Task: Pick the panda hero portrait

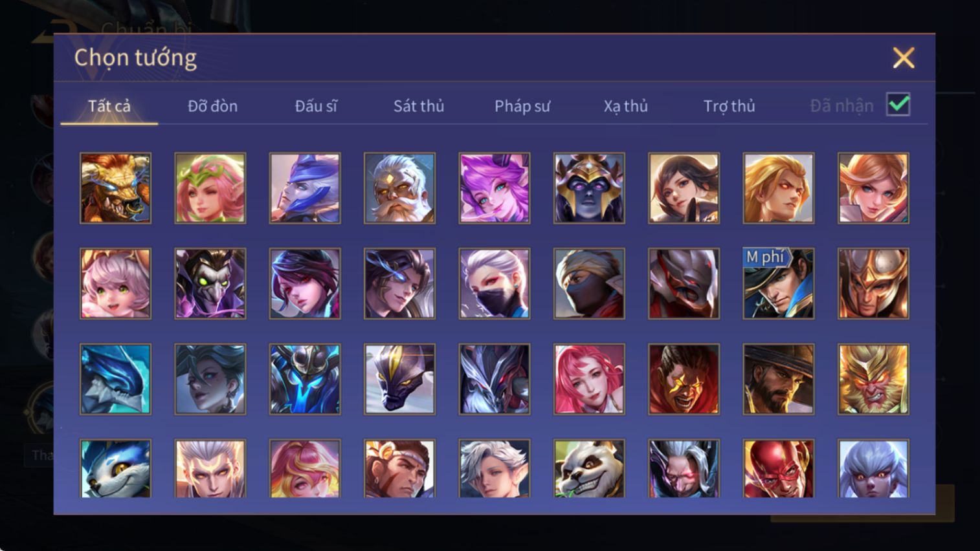Action: (x=589, y=468)
